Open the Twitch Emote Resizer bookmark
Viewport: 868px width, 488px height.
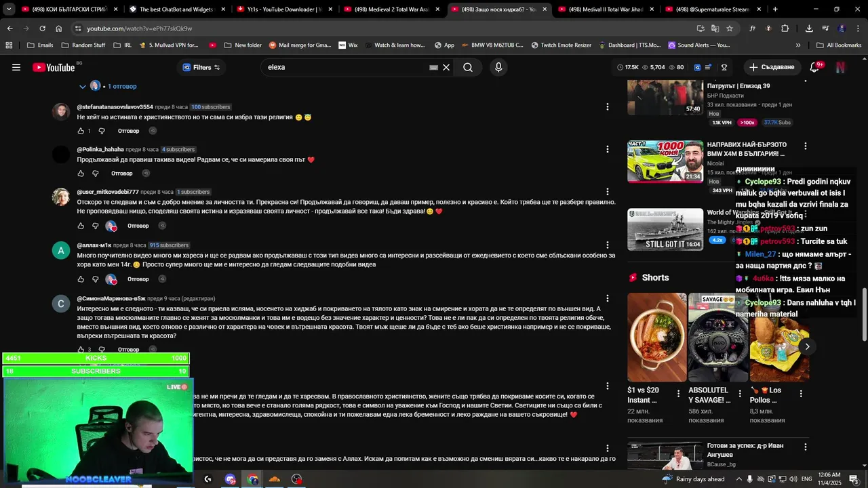click(561, 45)
